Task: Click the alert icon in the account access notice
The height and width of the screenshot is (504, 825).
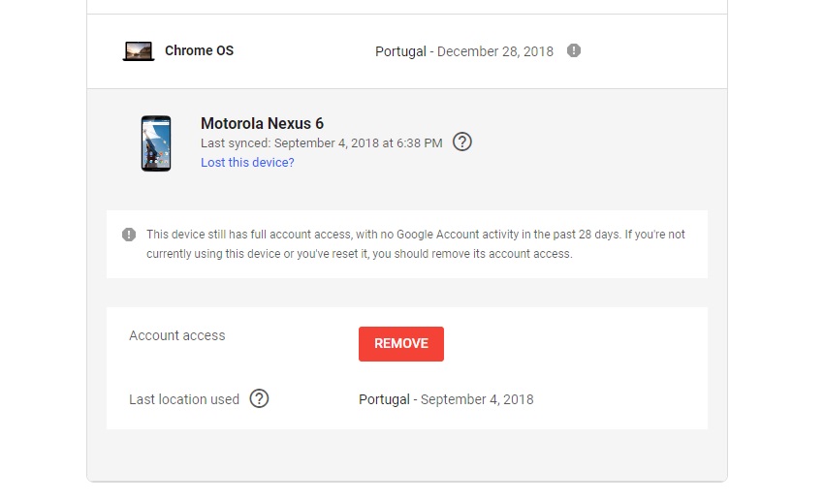Action: (x=129, y=235)
